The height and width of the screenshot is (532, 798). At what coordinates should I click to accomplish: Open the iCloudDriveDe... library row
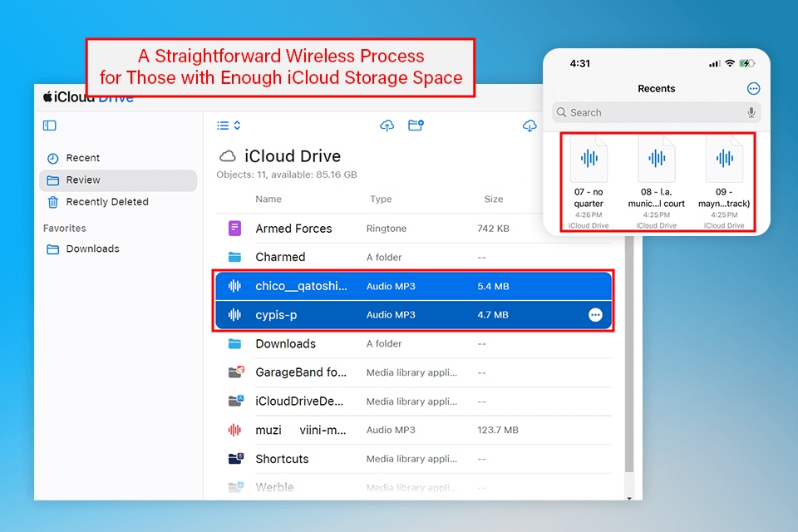[413, 401]
